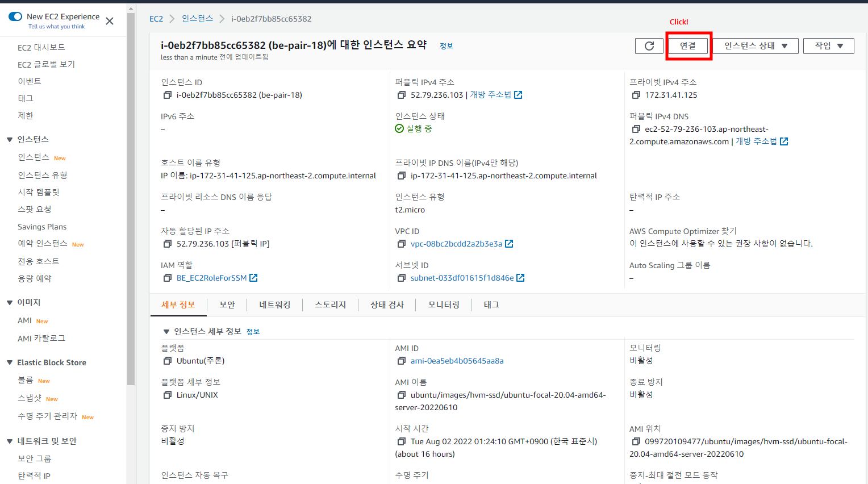The width and height of the screenshot is (868, 484).
Task: Toggle the New EC2 Experience switch
Action: [x=15, y=16]
